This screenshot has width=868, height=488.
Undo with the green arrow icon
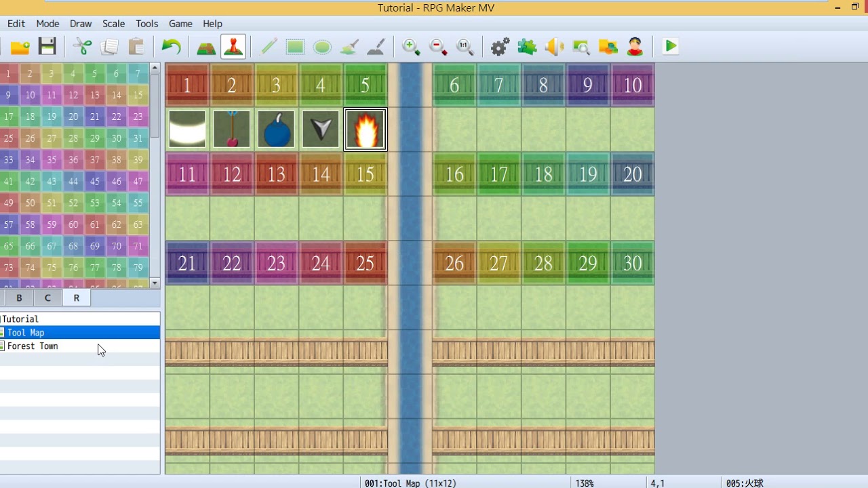pos(171,47)
